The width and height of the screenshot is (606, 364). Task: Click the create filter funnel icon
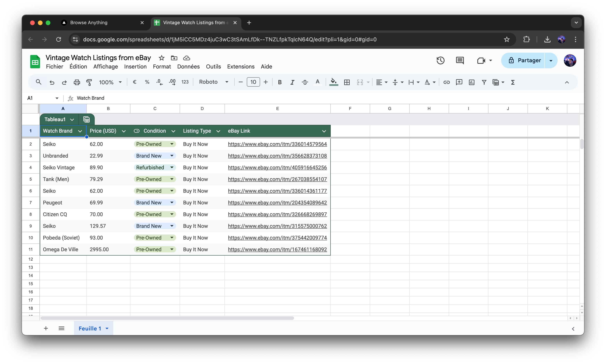[484, 82]
